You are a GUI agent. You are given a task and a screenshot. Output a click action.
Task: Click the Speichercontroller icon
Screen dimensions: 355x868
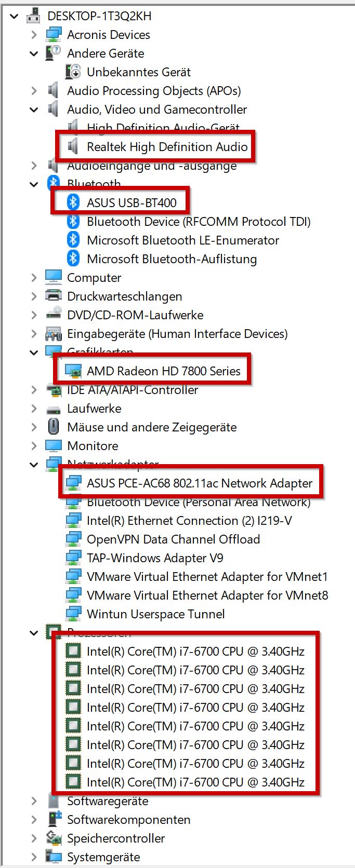tap(54, 838)
